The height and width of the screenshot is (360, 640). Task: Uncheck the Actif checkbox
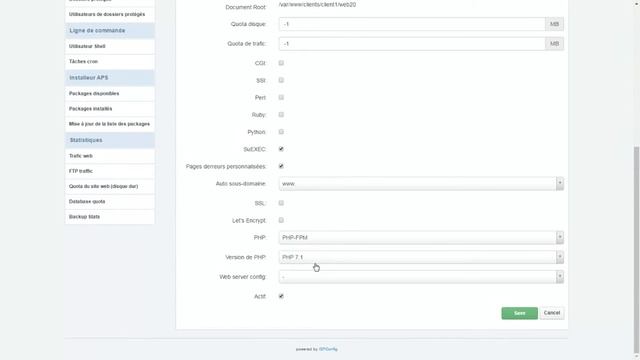pos(281,296)
